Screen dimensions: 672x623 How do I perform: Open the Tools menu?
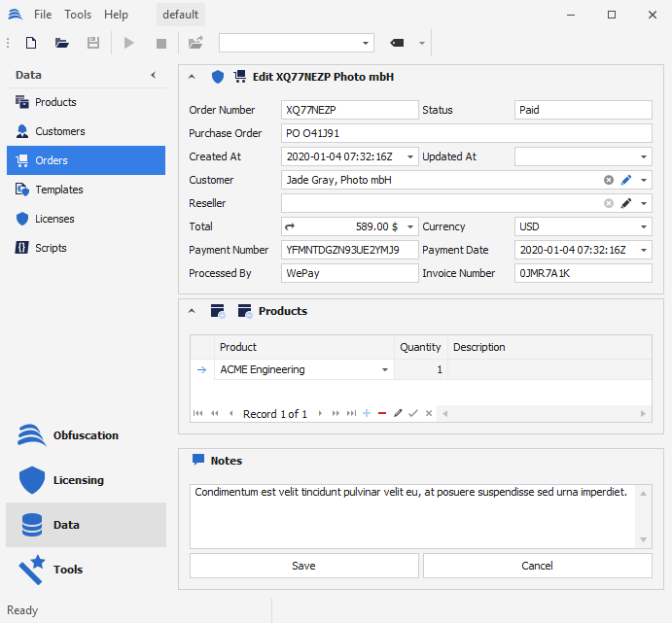coord(78,15)
